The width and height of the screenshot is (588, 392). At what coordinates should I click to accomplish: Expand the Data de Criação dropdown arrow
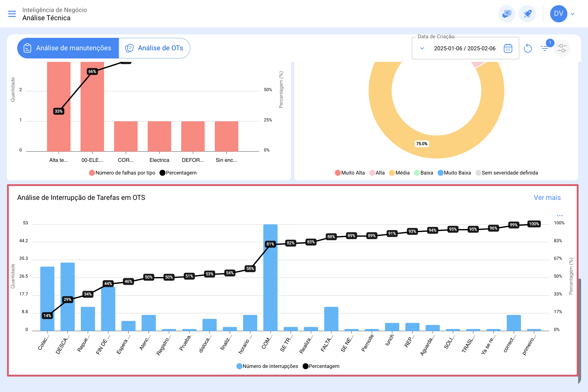tap(422, 48)
